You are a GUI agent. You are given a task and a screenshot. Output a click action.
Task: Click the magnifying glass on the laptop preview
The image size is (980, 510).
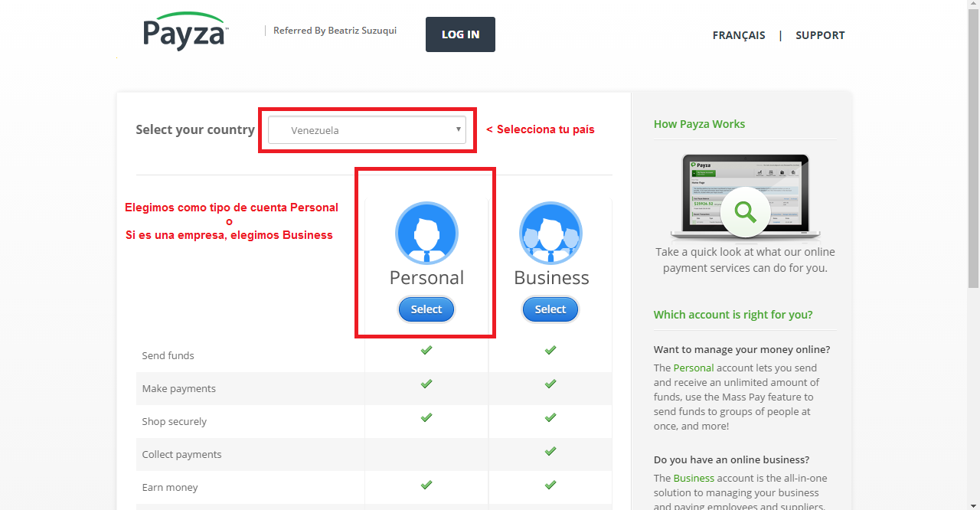coord(745,212)
